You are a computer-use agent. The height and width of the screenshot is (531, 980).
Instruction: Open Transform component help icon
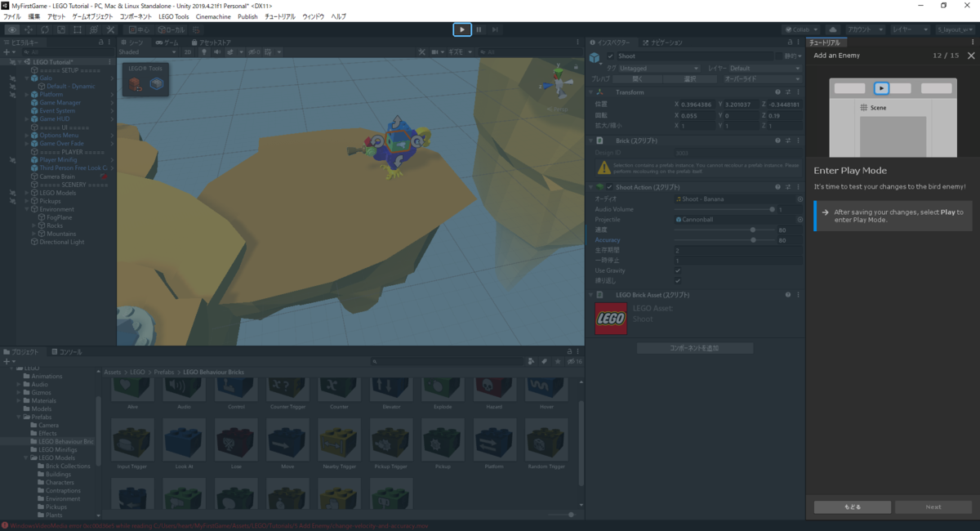(777, 92)
